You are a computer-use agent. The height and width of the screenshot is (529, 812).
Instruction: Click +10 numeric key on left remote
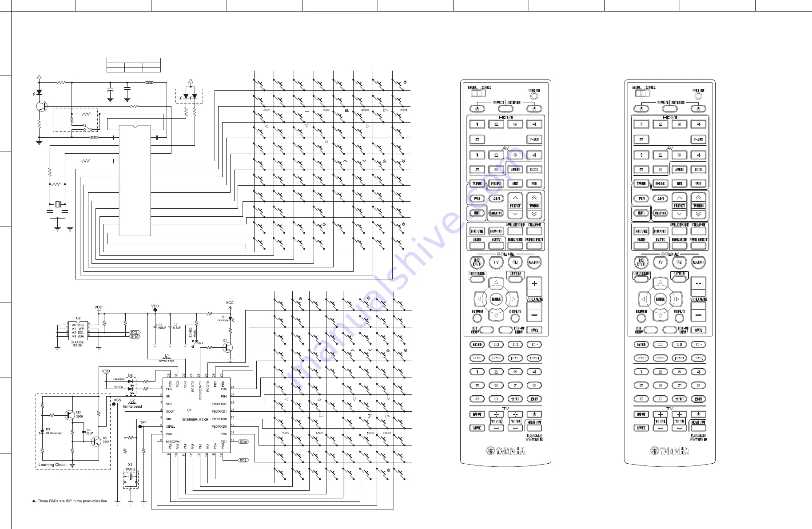click(x=515, y=399)
